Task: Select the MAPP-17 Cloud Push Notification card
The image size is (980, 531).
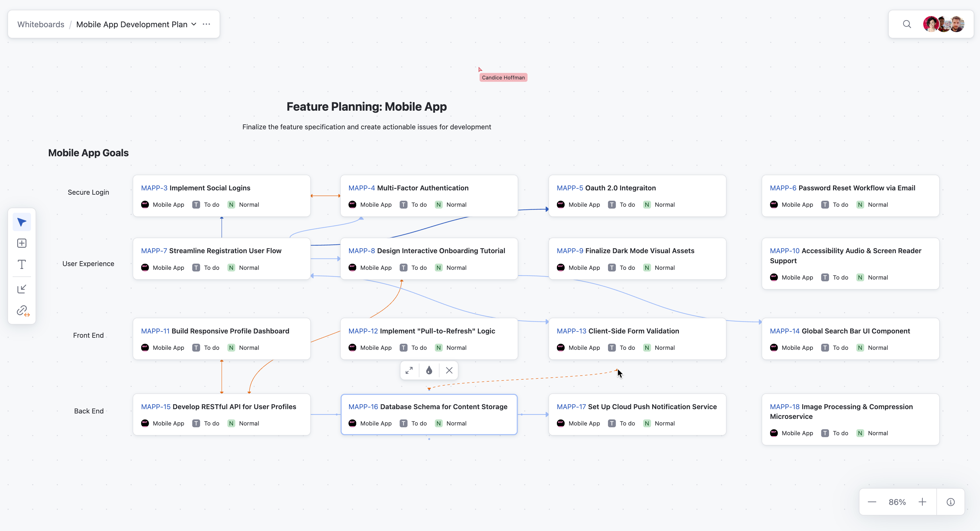Action: click(637, 414)
